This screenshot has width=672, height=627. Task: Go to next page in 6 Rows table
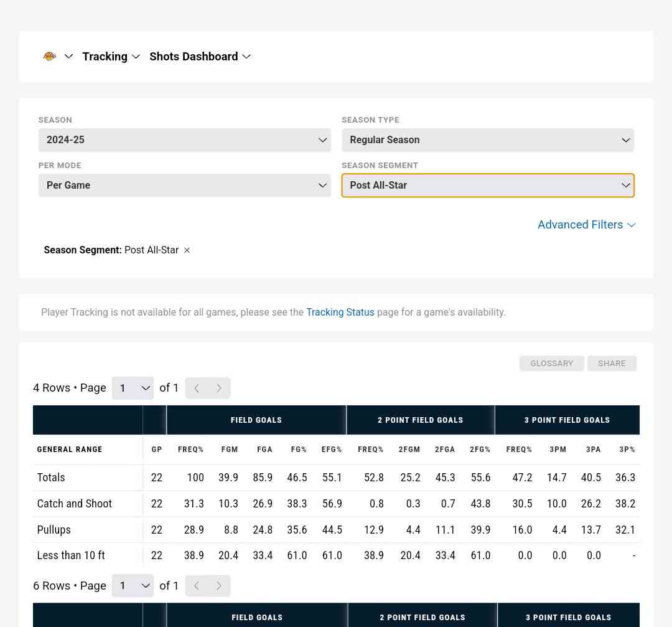pyautogui.click(x=219, y=586)
